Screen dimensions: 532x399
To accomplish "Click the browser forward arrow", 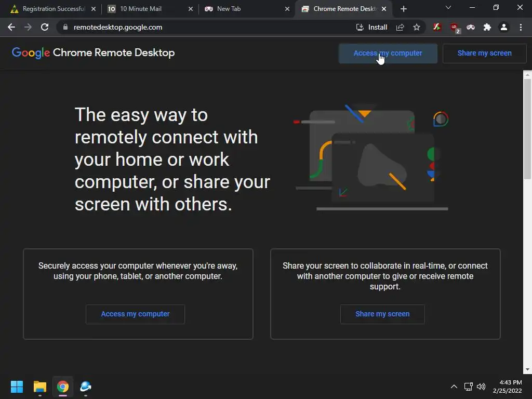I will point(28,27).
